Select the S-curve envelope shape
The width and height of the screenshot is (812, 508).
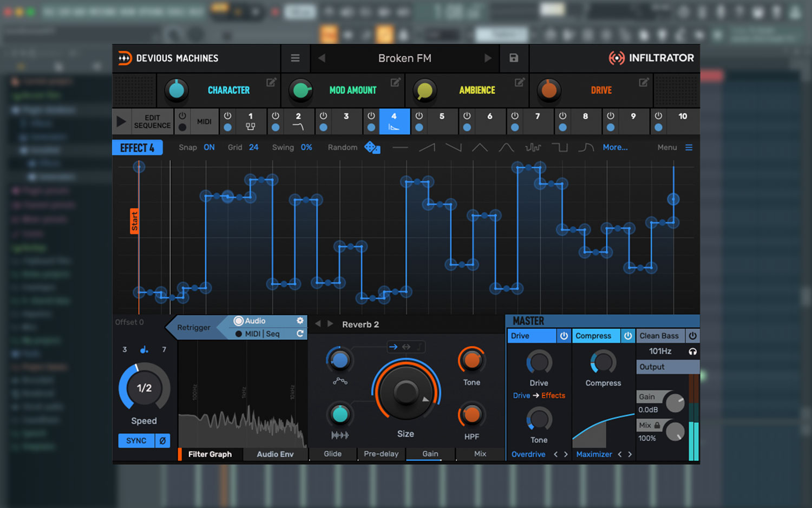586,147
